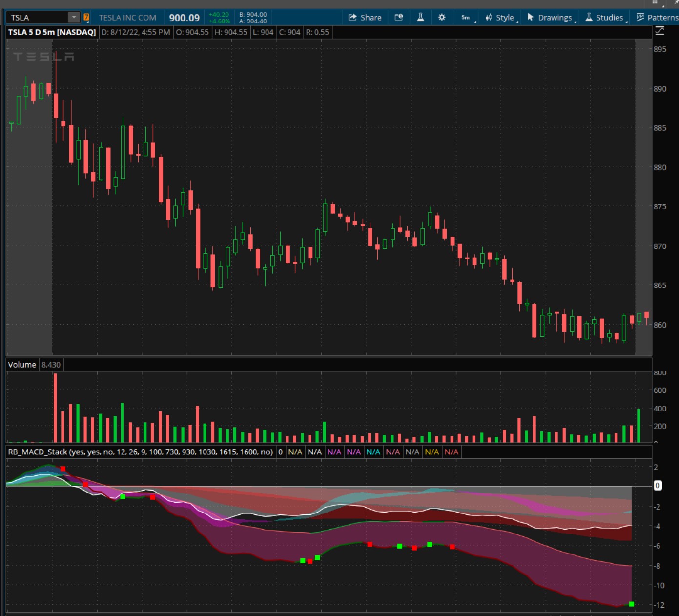Viewport: 679px width, 616px height.
Task: Click the open value O: 904.55
Action: click(192, 32)
